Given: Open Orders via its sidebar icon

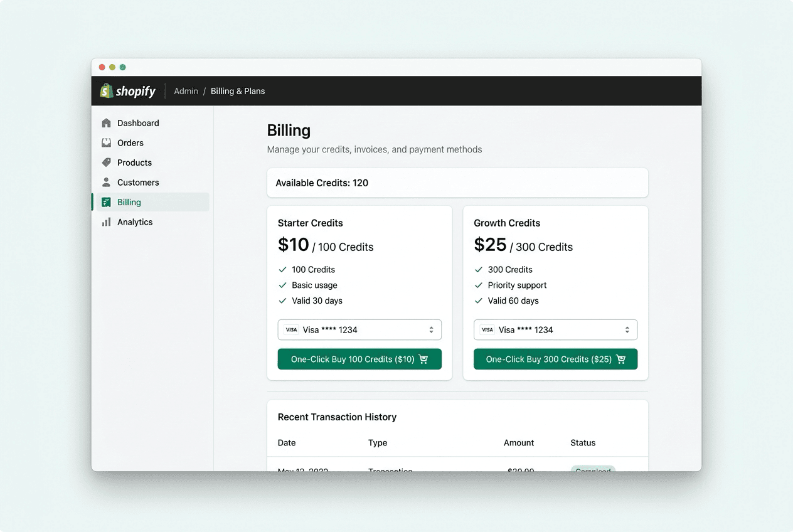Looking at the screenshot, I should pos(106,142).
